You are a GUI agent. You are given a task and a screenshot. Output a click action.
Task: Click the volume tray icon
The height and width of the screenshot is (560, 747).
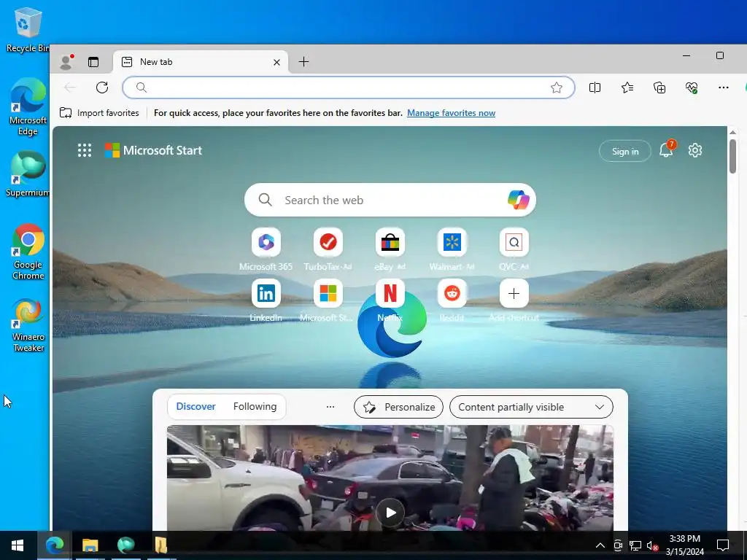point(652,545)
